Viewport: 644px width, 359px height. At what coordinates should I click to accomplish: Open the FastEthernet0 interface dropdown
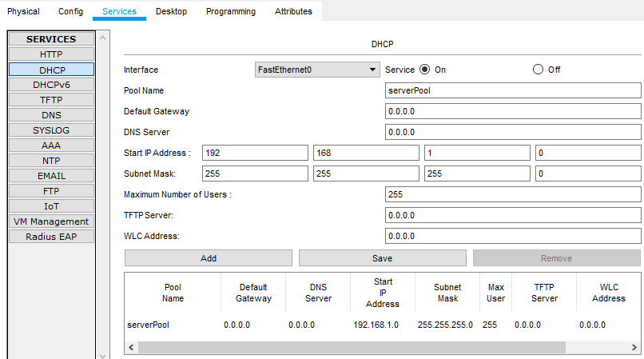pyautogui.click(x=317, y=70)
